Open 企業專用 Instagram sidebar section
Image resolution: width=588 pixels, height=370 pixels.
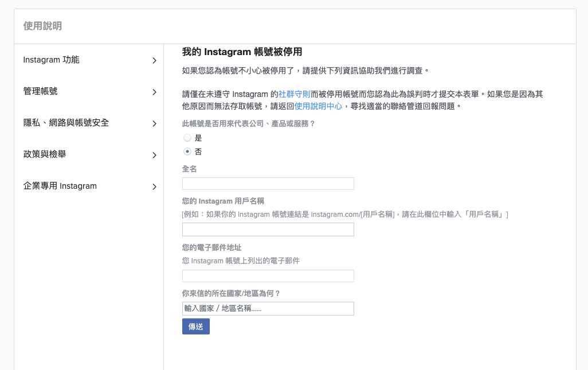click(60, 186)
